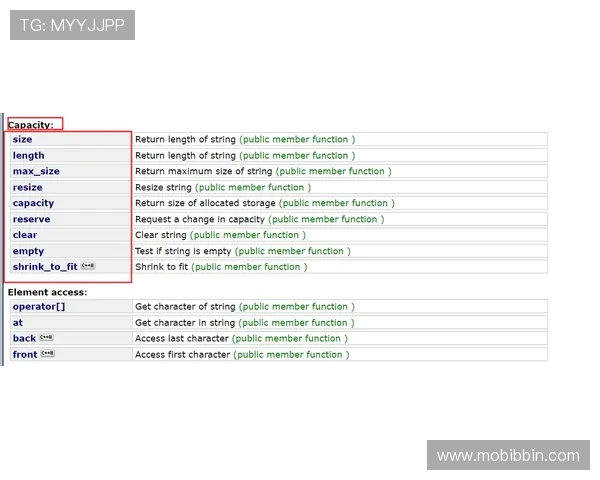
Task: Click the Capacity section heading
Action: coord(31,125)
